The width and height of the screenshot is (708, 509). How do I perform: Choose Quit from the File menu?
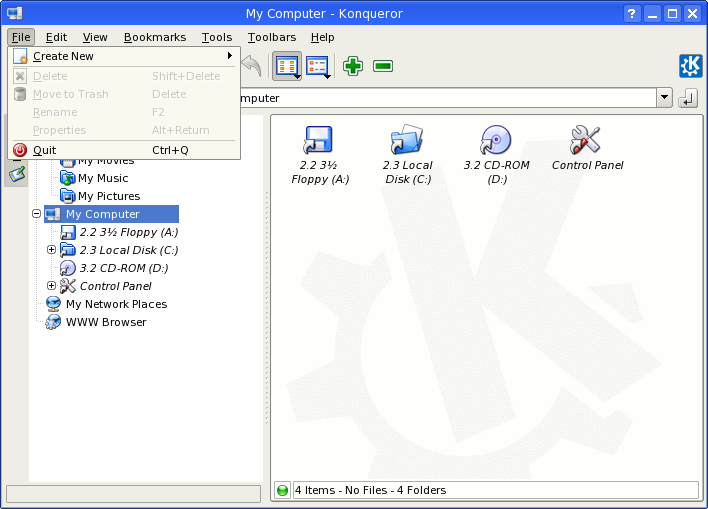pos(124,150)
